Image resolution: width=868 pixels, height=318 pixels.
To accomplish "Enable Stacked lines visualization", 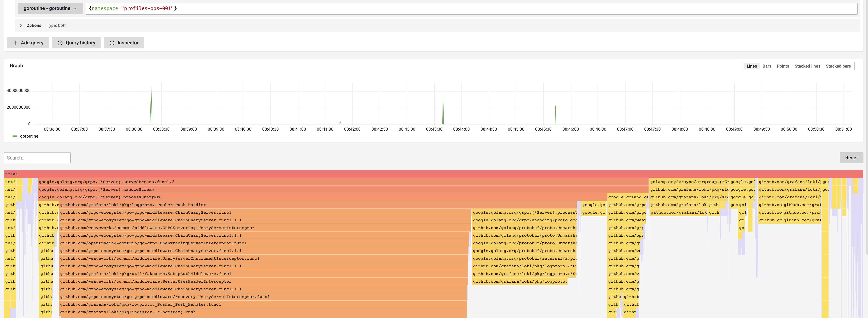I will (x=807, y=66).
